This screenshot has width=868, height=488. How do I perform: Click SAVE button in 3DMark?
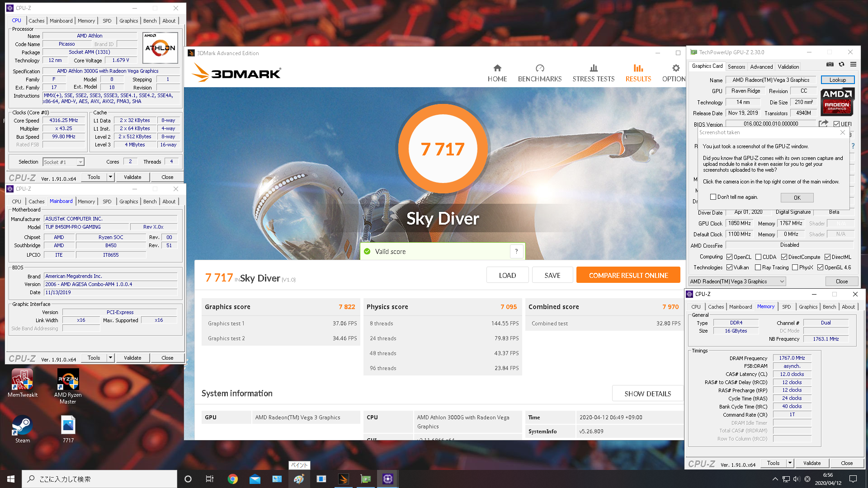tap(552, 275)
